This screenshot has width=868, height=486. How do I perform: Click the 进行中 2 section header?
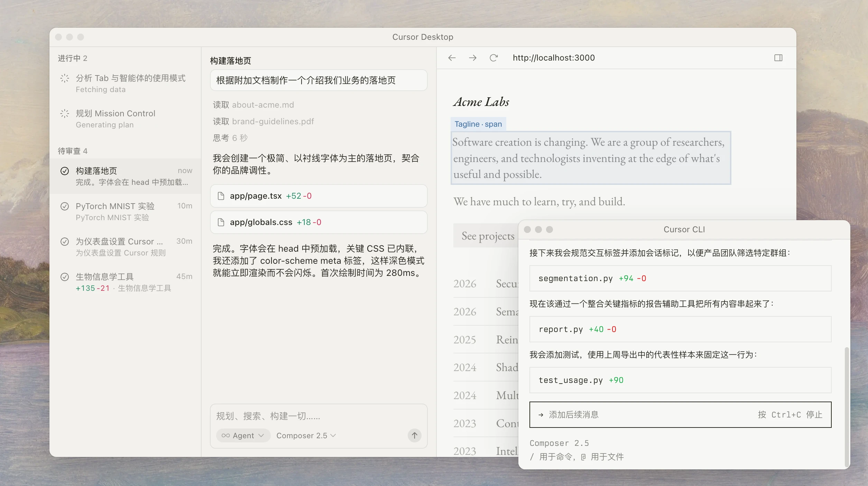pos(72,58)
